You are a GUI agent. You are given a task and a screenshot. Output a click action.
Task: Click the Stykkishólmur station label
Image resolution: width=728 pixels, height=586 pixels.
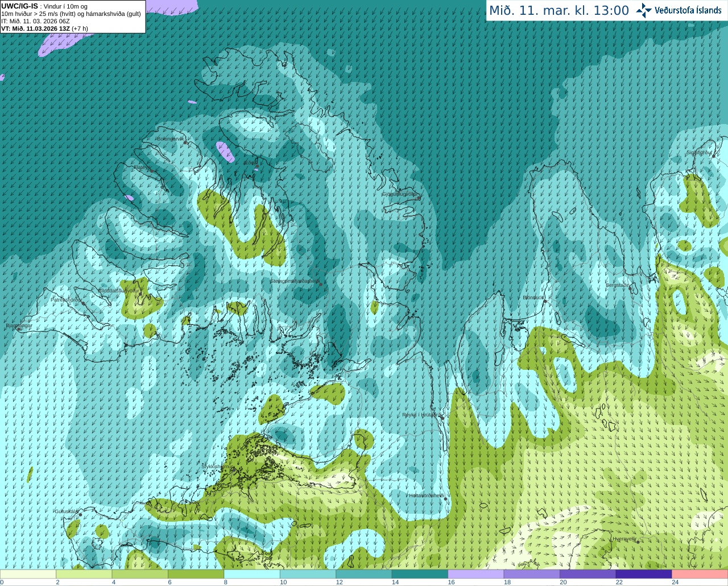coord(218,466)
